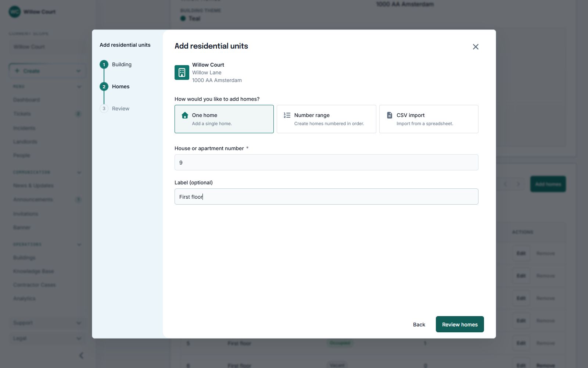588x368 pixels.
Task: Select the One home option
Action: [x=224, y=119]
